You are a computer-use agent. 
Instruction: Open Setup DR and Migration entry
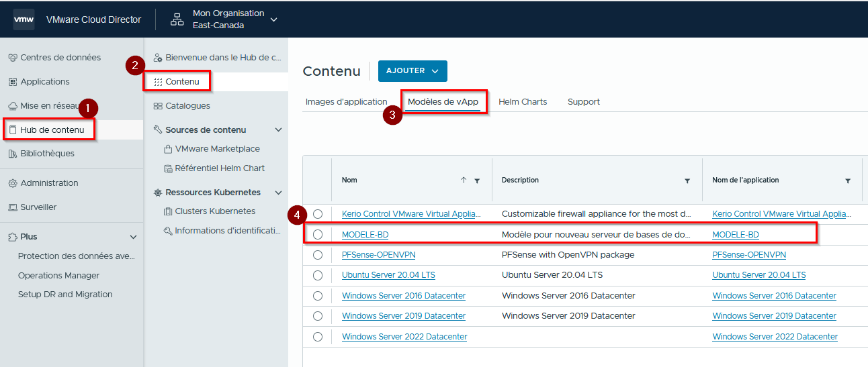(x=65, y=295)
